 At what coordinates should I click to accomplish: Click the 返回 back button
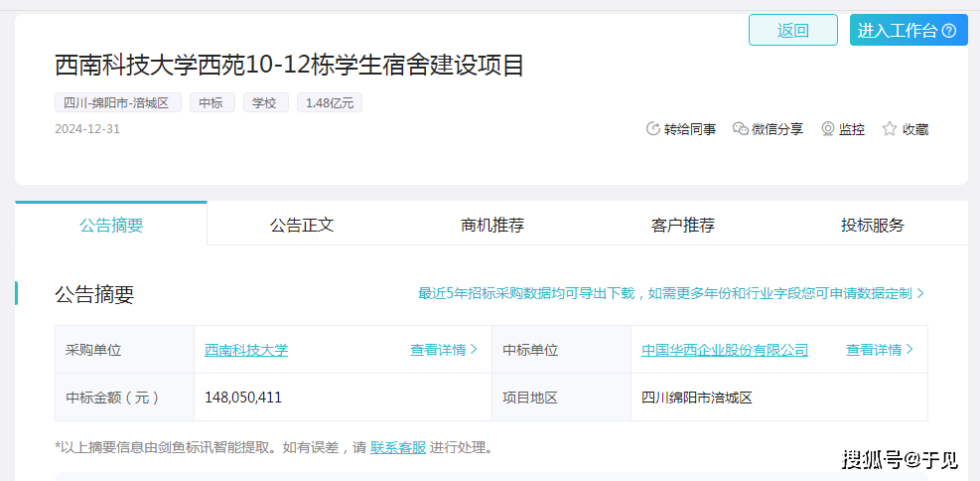[793, 30]
